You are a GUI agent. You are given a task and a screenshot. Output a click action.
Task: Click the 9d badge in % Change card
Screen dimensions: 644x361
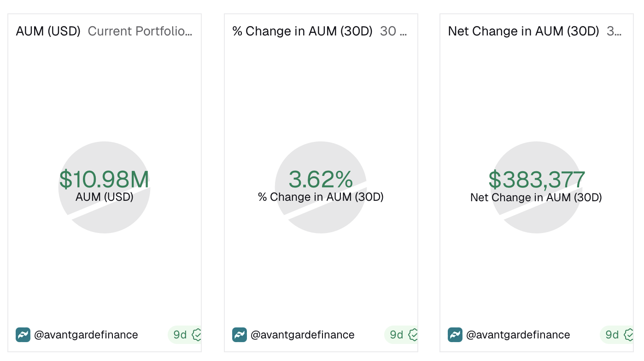(x=397, y=335)
